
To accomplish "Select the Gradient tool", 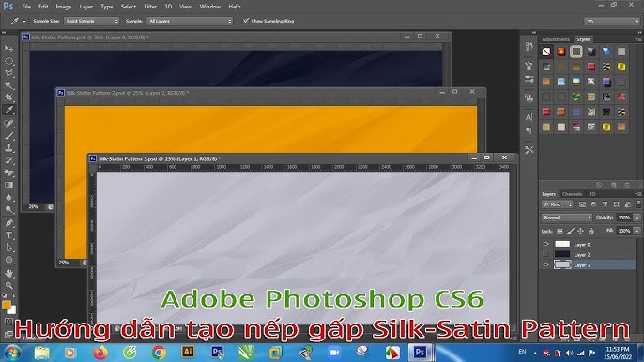I will 8,185.
